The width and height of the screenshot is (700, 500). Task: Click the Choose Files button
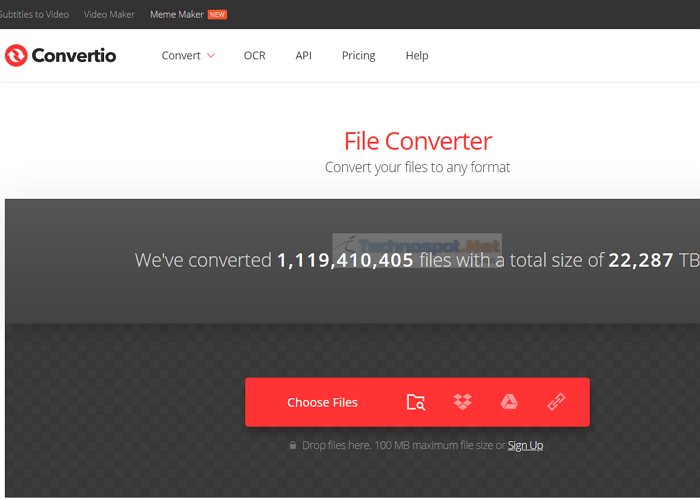322,402
